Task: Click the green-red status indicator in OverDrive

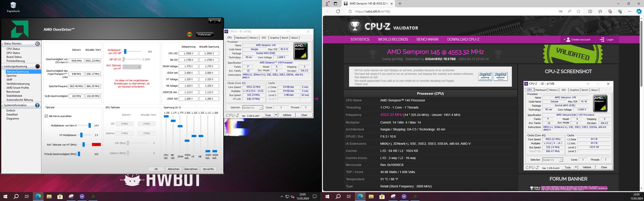Action: (x=189, y=34)
